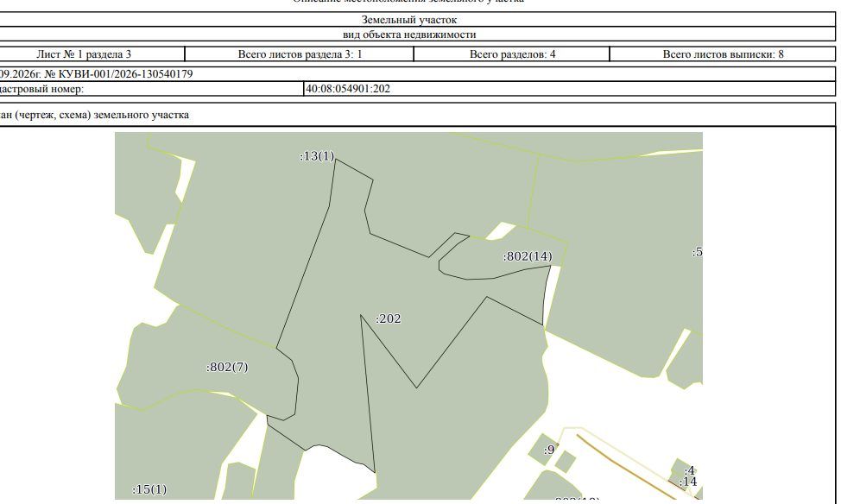Click the "Всего разделов: 4" cell
The image size is (841, 504).
point(512,54)
